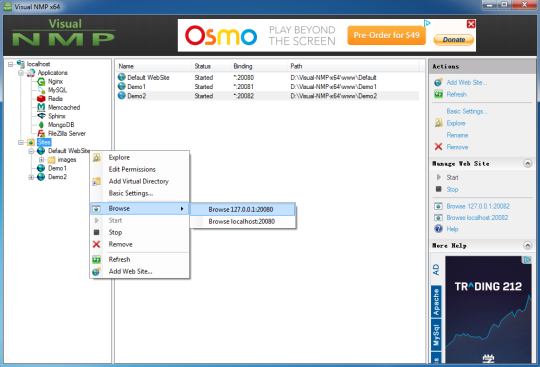Click the Add Virtual Directory icon in context menu

tap(96, 181)
